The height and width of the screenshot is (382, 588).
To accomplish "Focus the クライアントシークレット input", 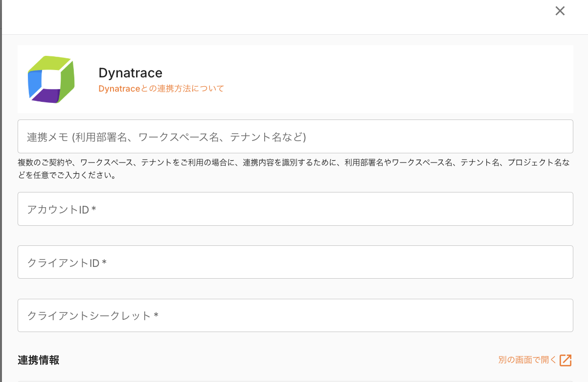I will coord(295,315).
